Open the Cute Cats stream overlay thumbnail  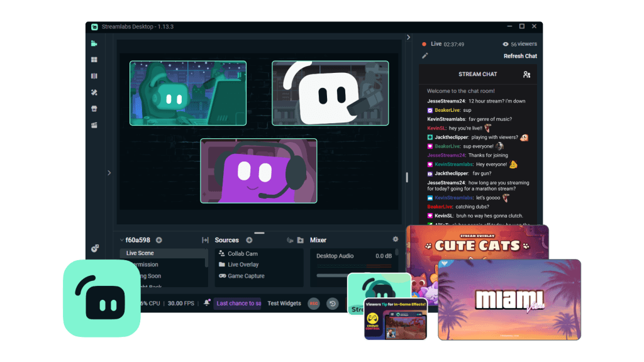[477, 242]
